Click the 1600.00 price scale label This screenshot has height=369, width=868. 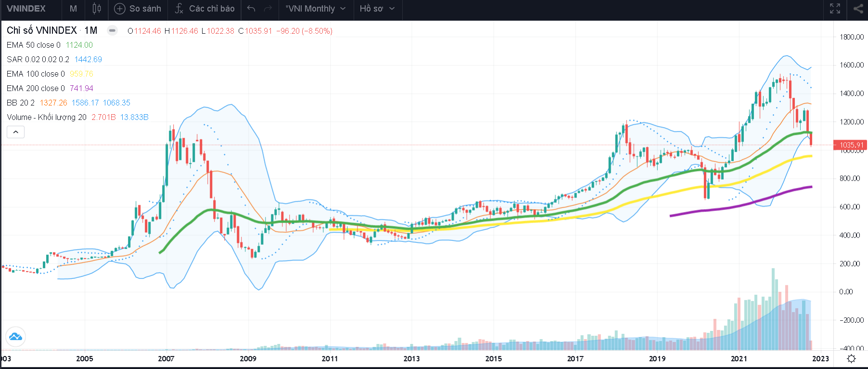coord(852,65)
